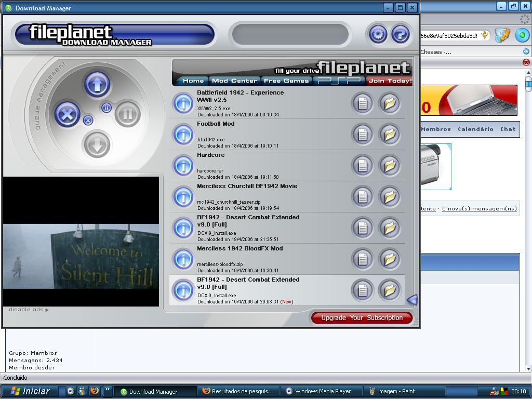Click the Join Today! tab
Screen dimensions: 532x399
click(390, 81)
